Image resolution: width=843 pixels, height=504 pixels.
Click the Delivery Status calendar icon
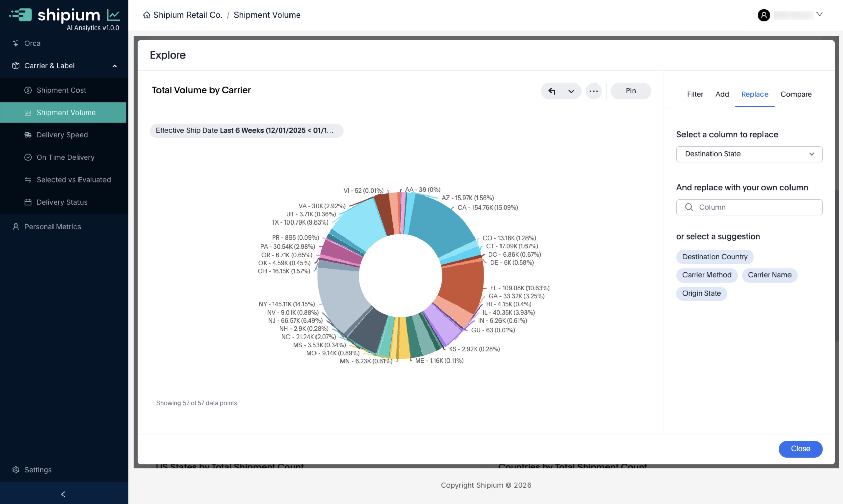(x=28, y=202)
